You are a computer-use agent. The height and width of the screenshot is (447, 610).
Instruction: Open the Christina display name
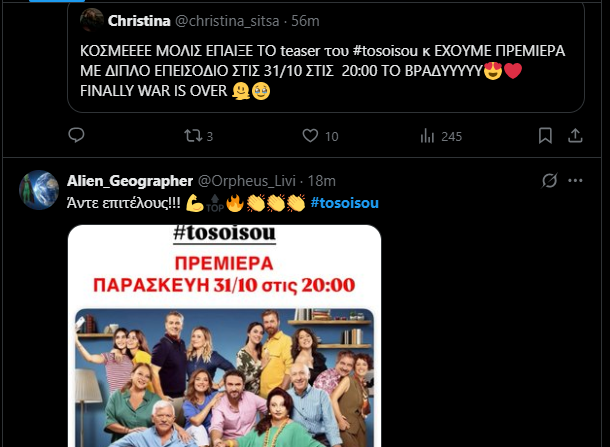139,21
